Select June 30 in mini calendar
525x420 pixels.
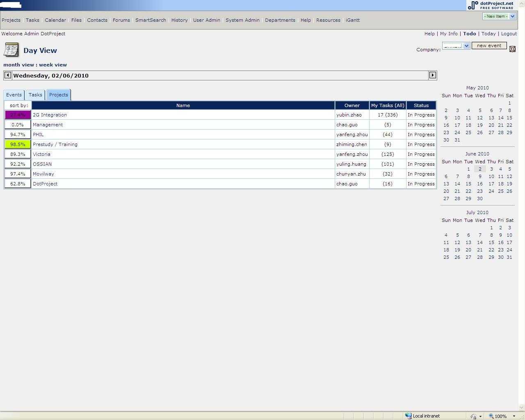(x=480, y=199)
